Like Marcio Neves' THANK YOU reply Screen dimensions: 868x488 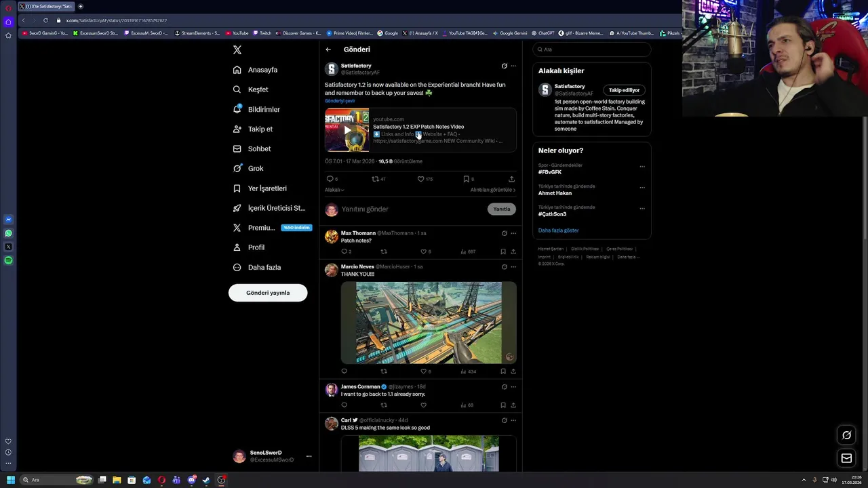click(x=423, y=371)
